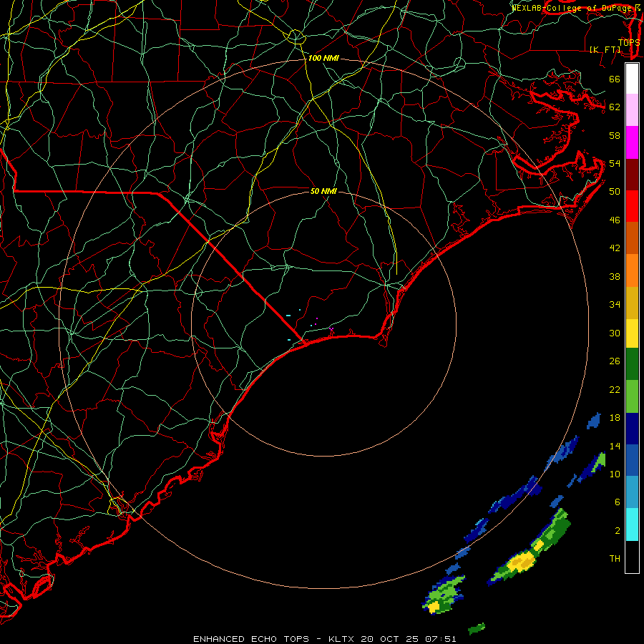The image size is (644, 644).
Task: Click the light pink legend swatch
Action: (632, 109)
